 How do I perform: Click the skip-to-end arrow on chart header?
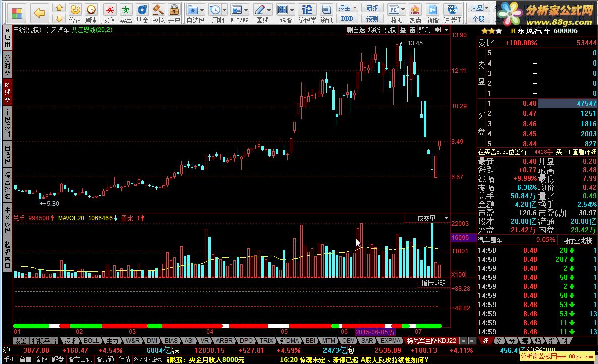coord(438,30)
